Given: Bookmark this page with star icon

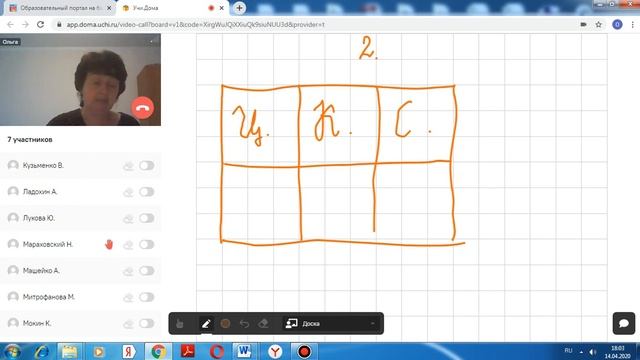Looking at the screenshot, I should pyautogui.click(x=598, y=24).
